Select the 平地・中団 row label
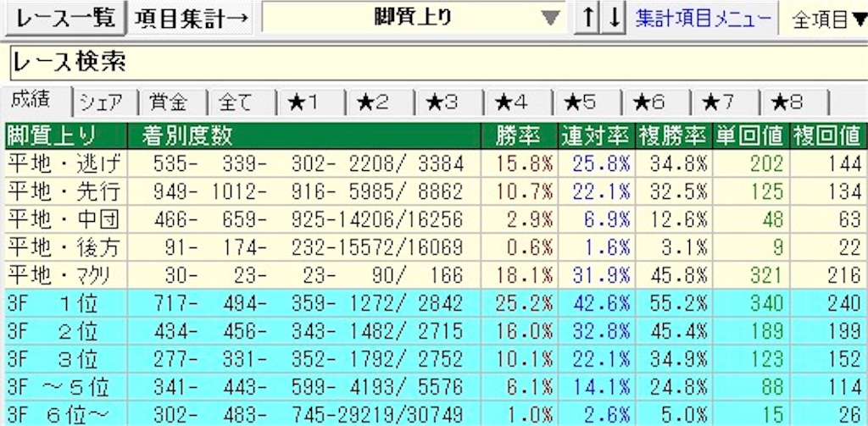 pos(65,219)
